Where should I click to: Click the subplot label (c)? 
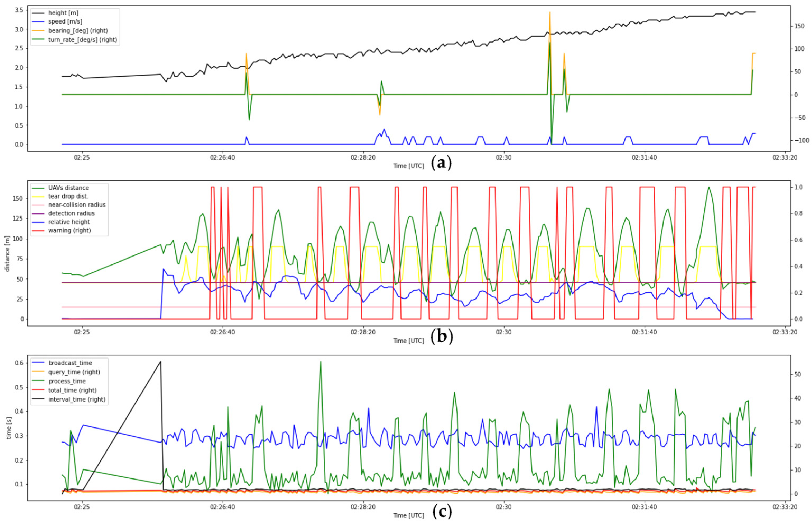[x=442, y=512]
